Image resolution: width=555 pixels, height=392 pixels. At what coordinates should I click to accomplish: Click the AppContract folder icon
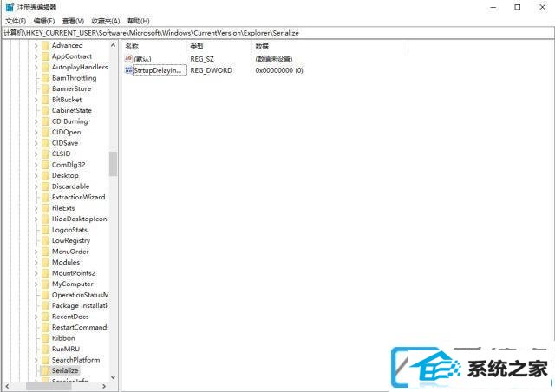[x=45, y=56]
